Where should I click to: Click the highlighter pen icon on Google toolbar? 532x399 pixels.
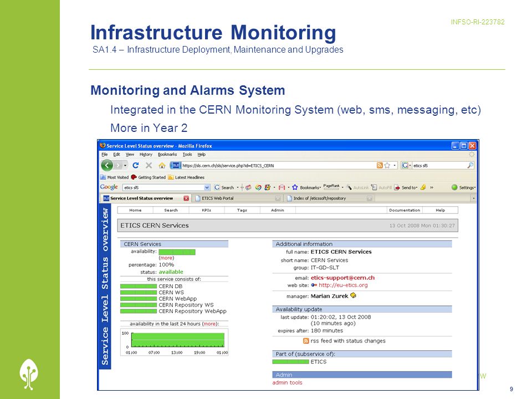[x=423, y=187]
